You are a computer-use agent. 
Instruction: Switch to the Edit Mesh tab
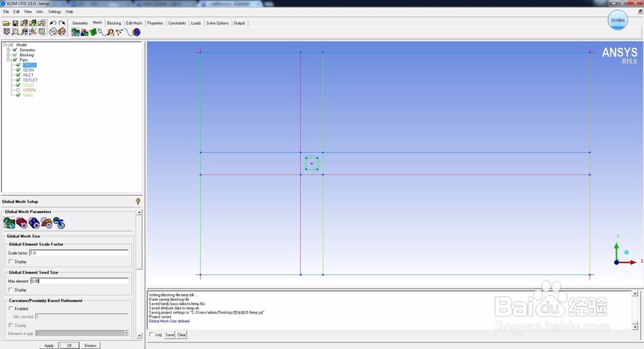click(x=134, y=23)
